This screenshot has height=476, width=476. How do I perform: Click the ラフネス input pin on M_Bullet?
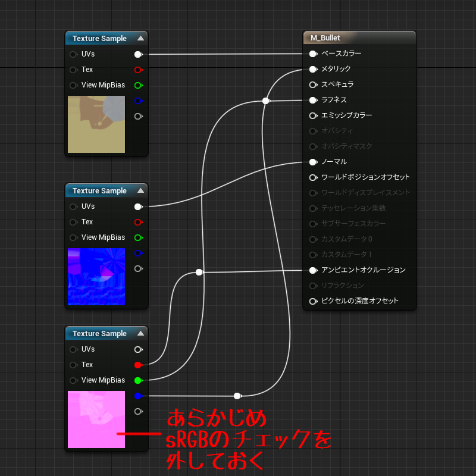point(314,101)
